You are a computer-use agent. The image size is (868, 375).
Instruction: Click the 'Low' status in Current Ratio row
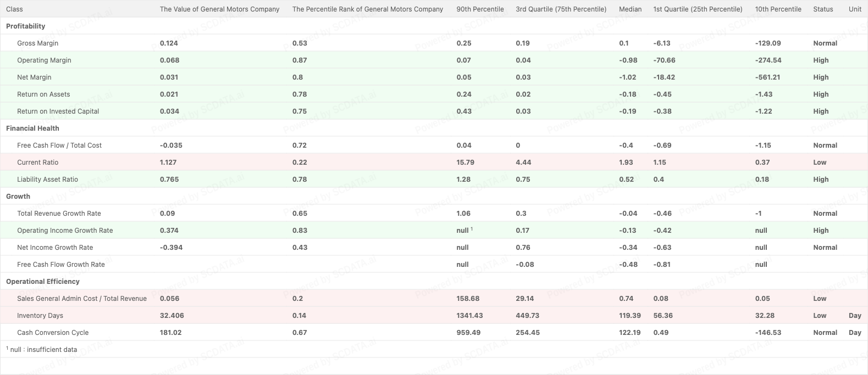point(820,162)
